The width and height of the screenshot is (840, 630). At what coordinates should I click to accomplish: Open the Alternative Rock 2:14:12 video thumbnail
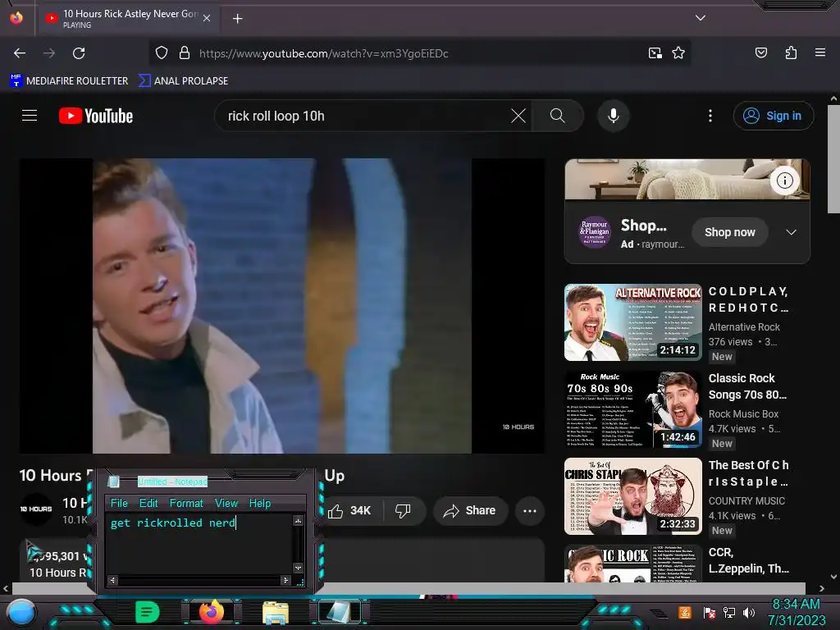[632, 322]
